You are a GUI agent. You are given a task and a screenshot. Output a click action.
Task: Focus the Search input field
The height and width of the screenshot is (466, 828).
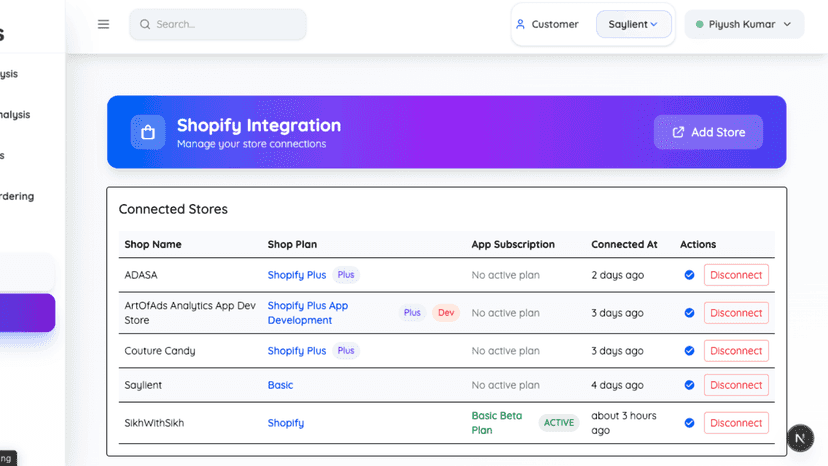coord(218,24)
